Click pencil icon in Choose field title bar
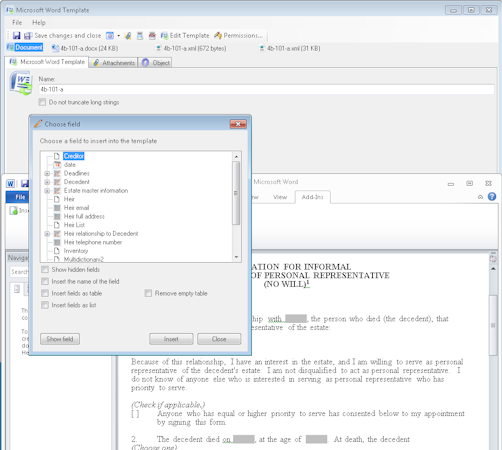502x450 pixels. click(38, 124)
